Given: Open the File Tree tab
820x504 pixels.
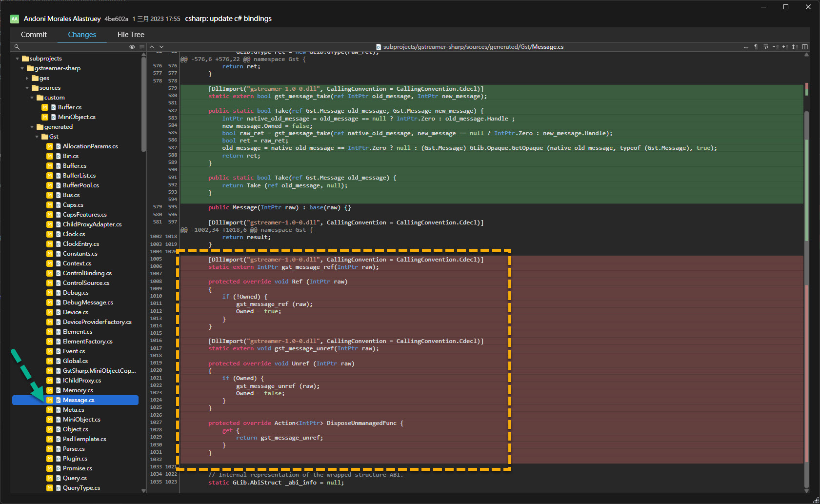Looking at the screenshot, I should 131,35.
